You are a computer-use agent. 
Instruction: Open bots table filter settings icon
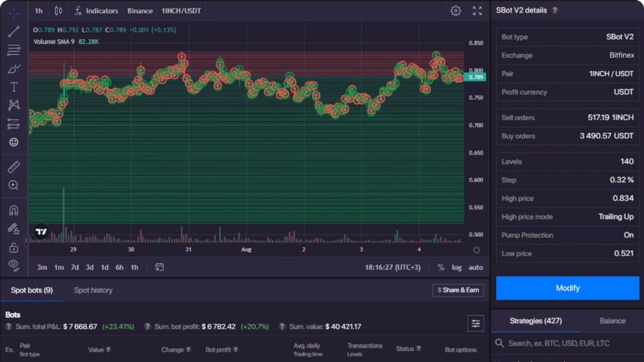coord(475,324)
